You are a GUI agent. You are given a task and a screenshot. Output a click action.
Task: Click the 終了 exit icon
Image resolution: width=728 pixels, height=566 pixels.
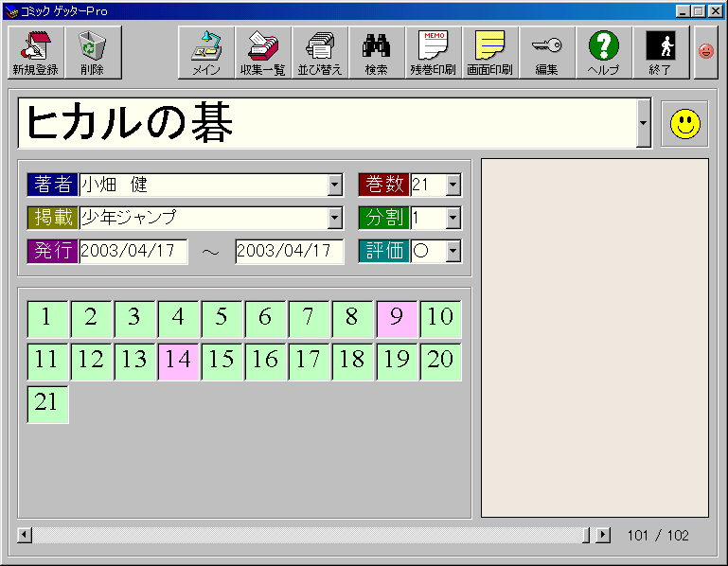tap(660, 52)
